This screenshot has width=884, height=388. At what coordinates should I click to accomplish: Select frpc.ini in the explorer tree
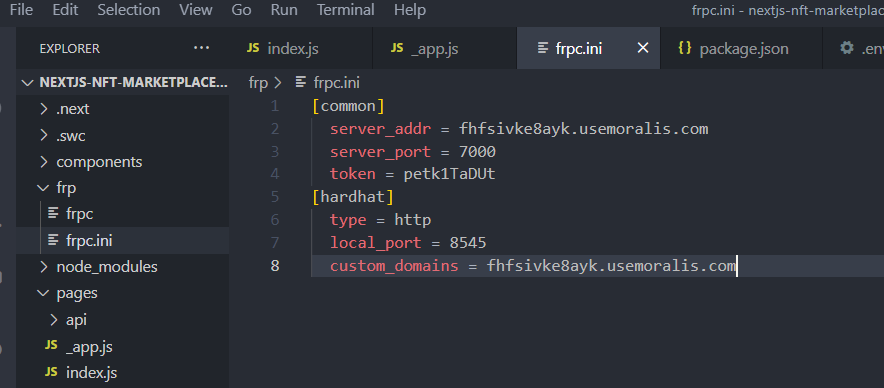(x=122, y=241)
